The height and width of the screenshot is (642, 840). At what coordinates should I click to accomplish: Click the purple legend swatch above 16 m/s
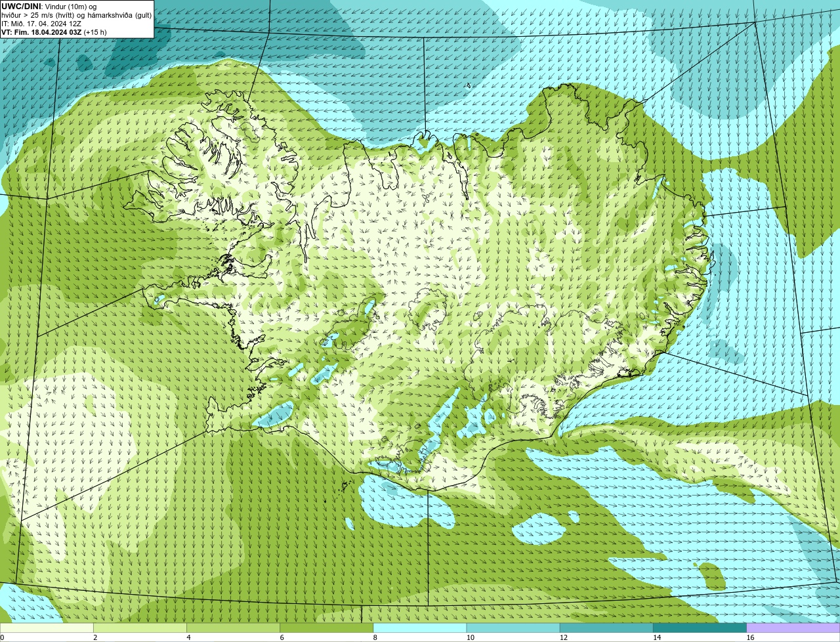793,628
